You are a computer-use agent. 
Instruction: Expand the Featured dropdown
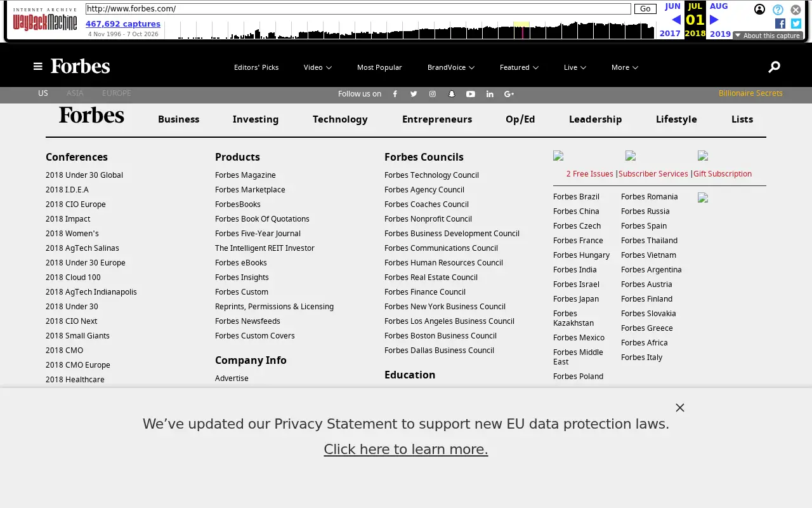coord(519,67)
